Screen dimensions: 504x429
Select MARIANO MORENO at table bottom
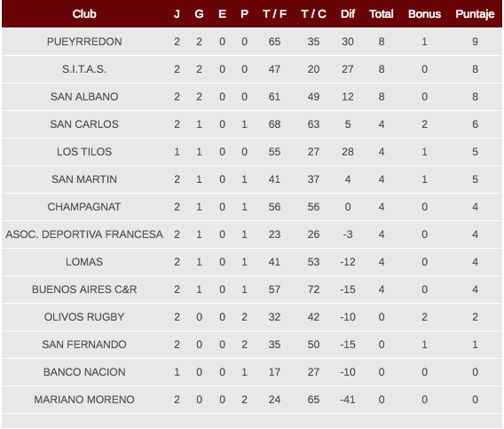click(x=84, y=400)
